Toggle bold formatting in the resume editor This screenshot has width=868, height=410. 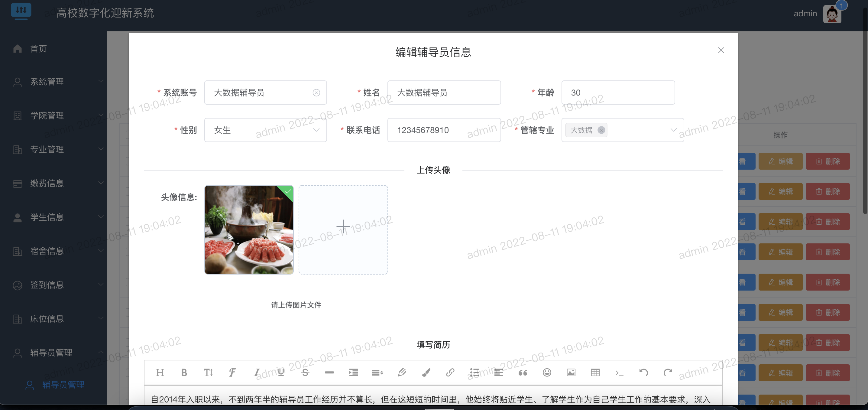click(x=184, y=373)
